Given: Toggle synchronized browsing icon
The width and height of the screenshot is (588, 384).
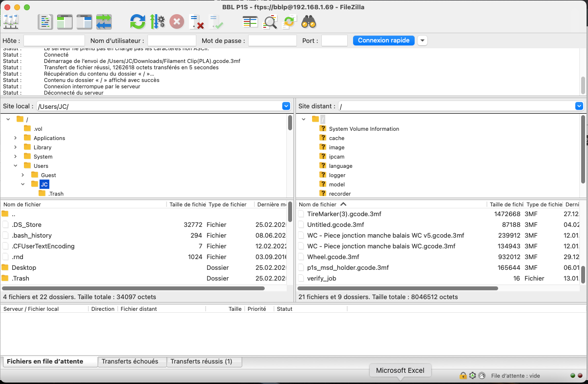Looking at the screenshot, I should pyautogui.click(x=290, y=21).
